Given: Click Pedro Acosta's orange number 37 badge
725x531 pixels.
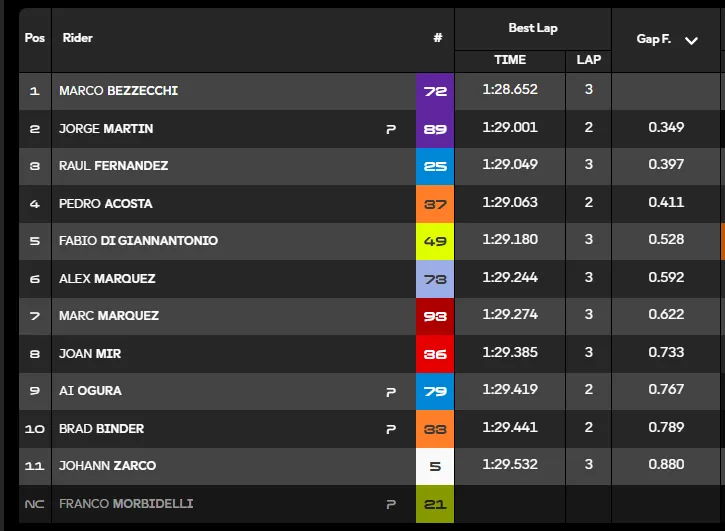Looking at the screenshot, I should coord(435,204).
